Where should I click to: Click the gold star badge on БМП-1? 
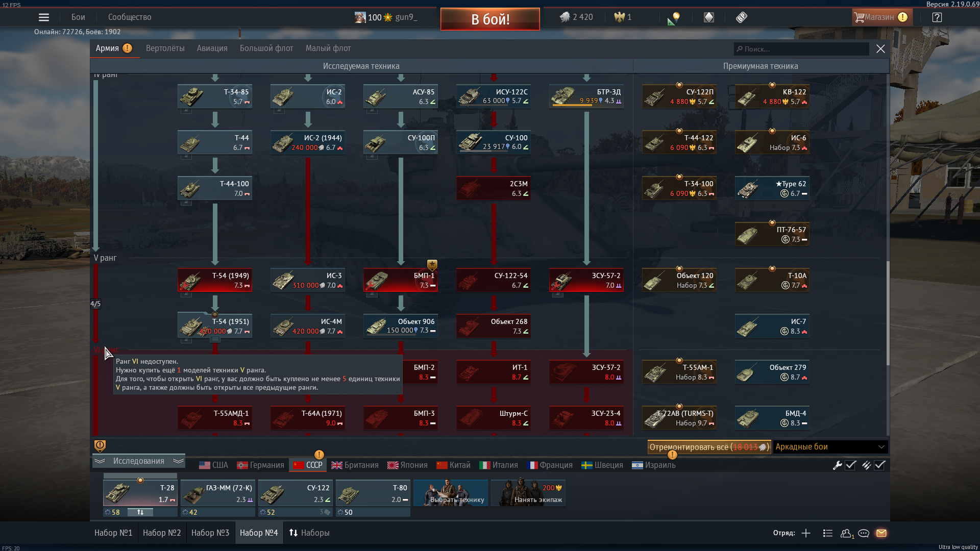pyautogui.click(x=432, y=265)
